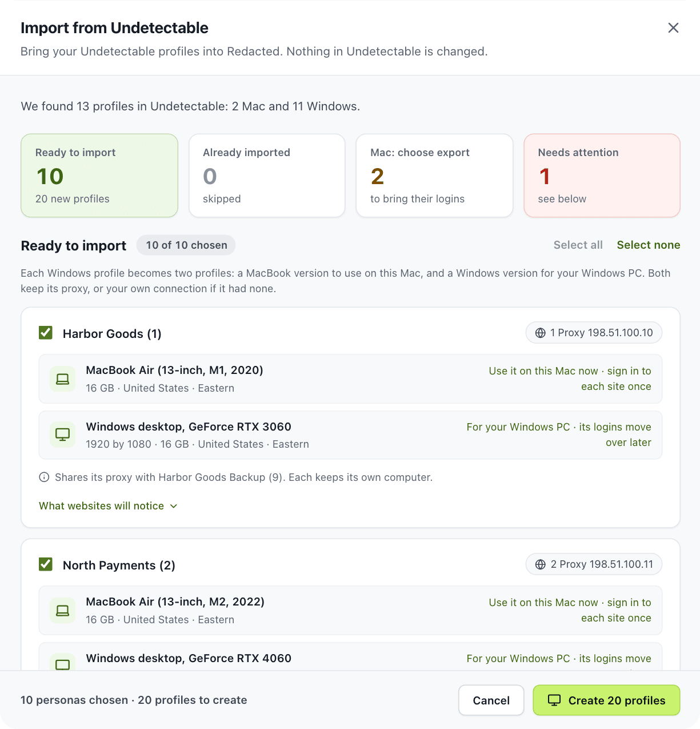Click the laptop icon beside MacBook Air M2
700x729 pixels.
[x=63, y=611]
